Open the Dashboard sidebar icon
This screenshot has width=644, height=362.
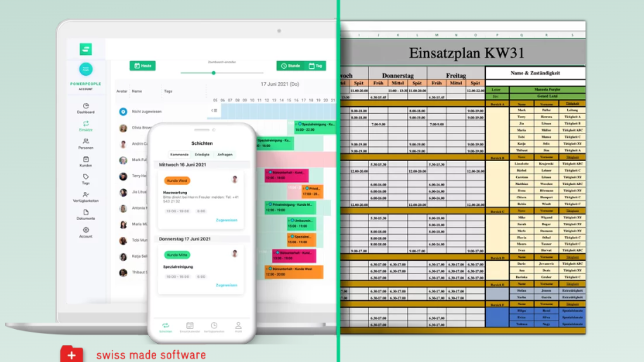86,106
